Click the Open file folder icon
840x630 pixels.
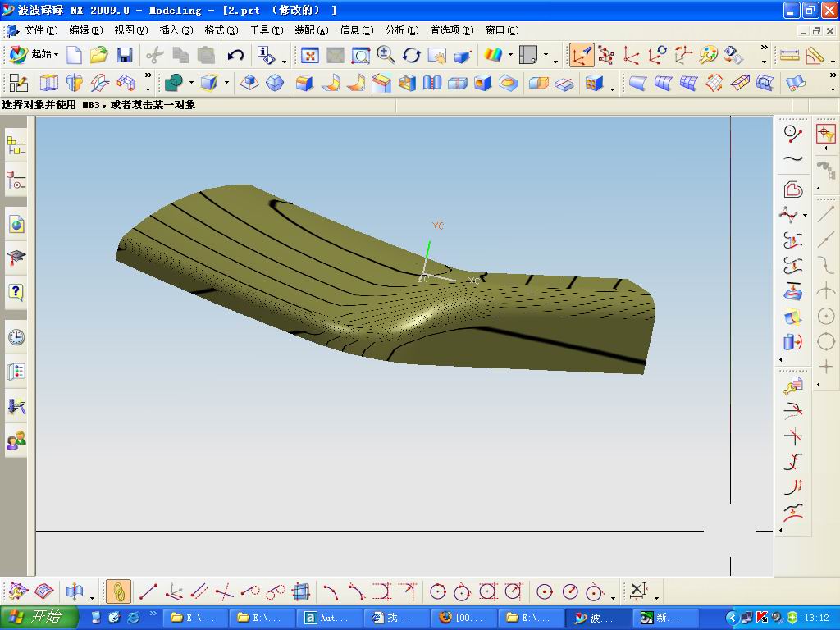[x=99, y=55]
